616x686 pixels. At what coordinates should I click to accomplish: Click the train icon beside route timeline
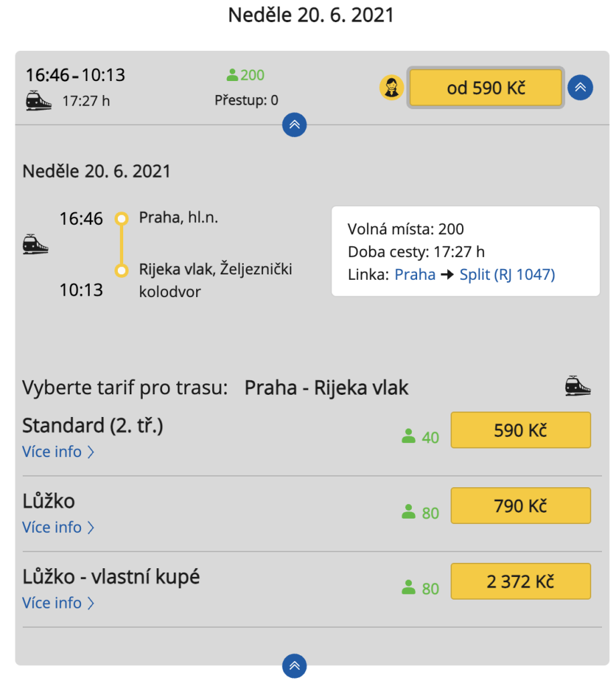pyautogui.click(x=35, y=244)
